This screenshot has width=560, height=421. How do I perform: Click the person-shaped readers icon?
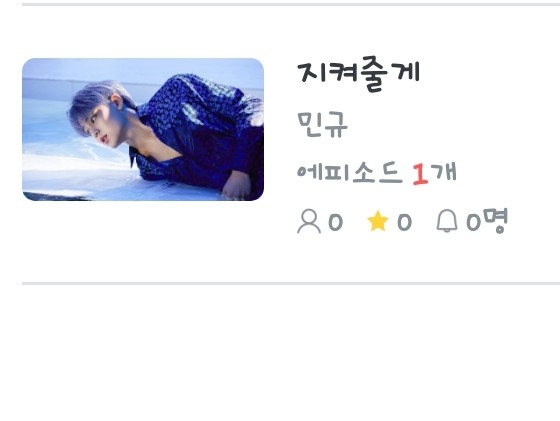[309, 221]
